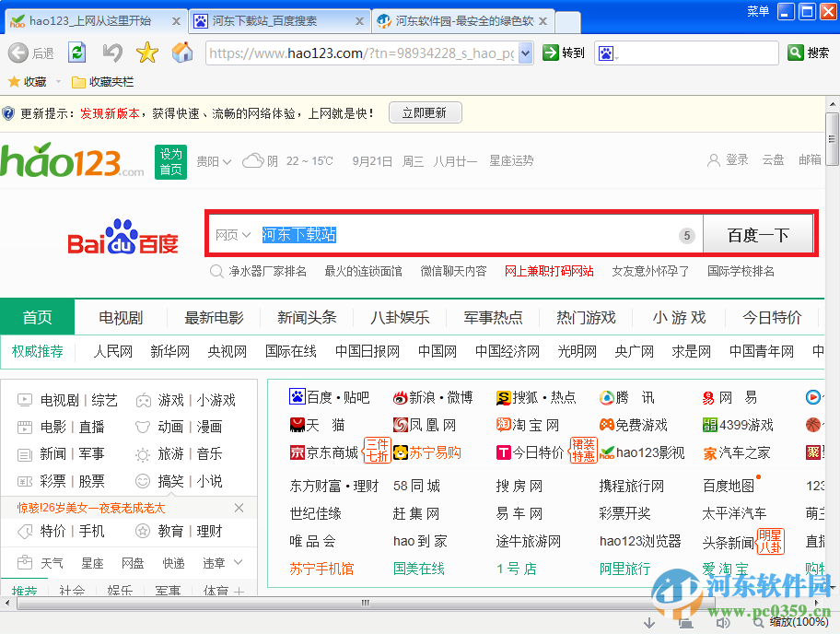Click the 百度一下 search button
Viewport: 840px width, 634px height.
click(x=759, y=233)
